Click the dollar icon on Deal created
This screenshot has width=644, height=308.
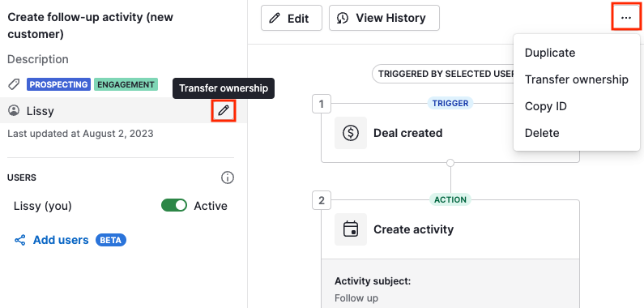351,133
